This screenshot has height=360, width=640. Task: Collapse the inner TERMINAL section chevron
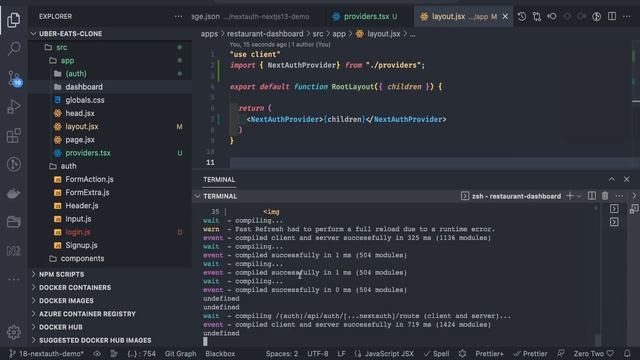pyautogui.click(x=198, y=196)
